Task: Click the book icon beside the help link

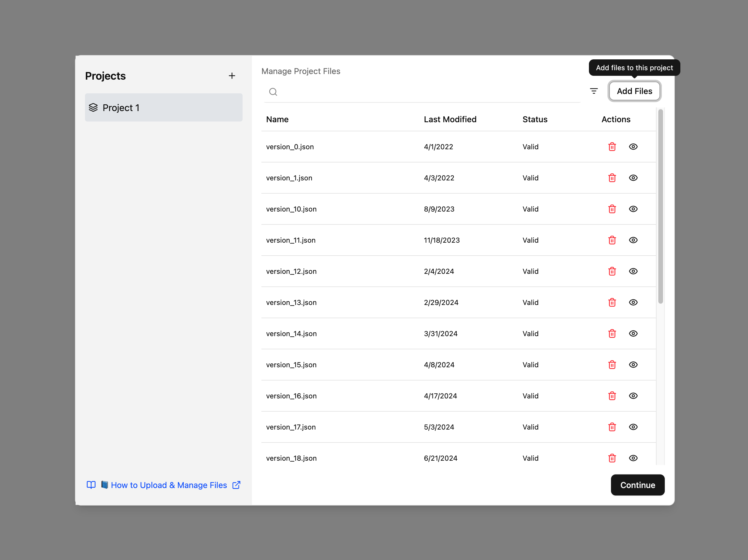Action: click(91, 485)
